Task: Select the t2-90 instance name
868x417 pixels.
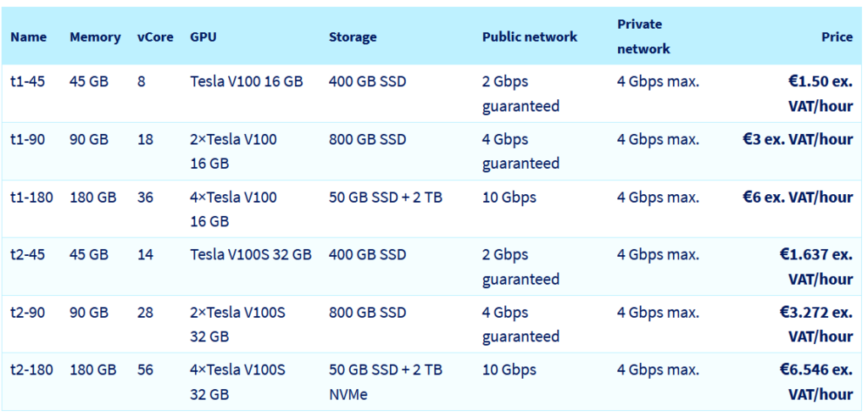Action: [x=28, y=312]
